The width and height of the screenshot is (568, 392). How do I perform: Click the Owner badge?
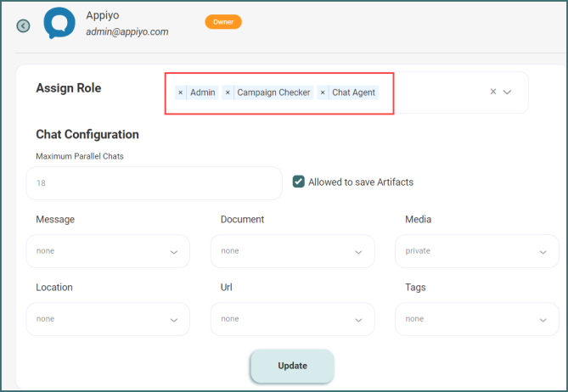[x=223, y=22]
